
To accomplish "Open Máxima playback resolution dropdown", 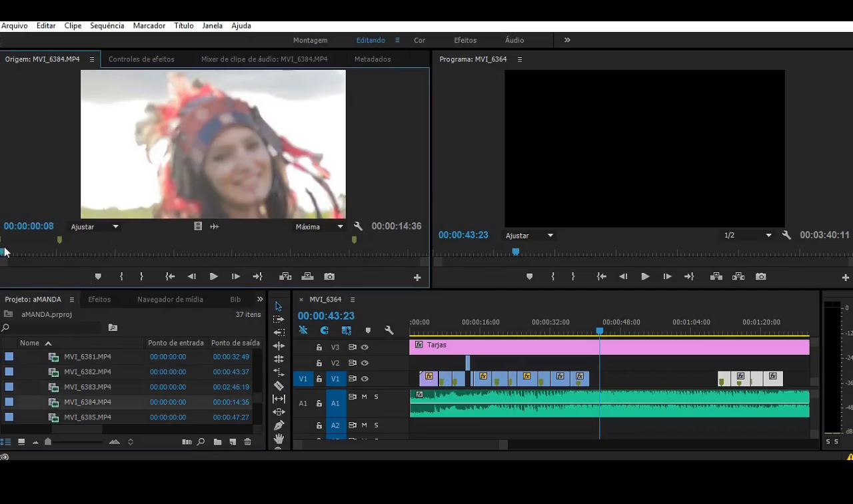I will point(319,226).
